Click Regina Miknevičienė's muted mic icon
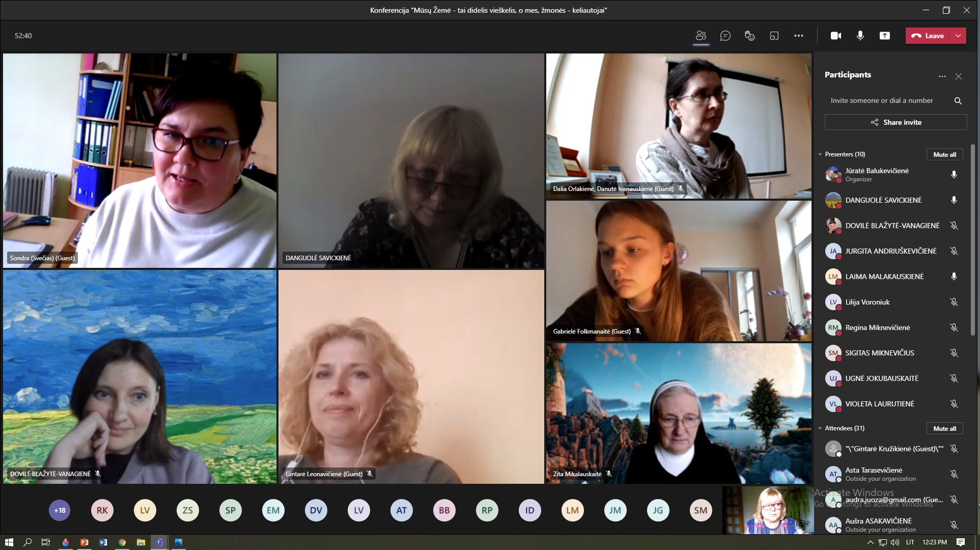The width and height of the screenshot is (980, 550). [x=954, y=327]
